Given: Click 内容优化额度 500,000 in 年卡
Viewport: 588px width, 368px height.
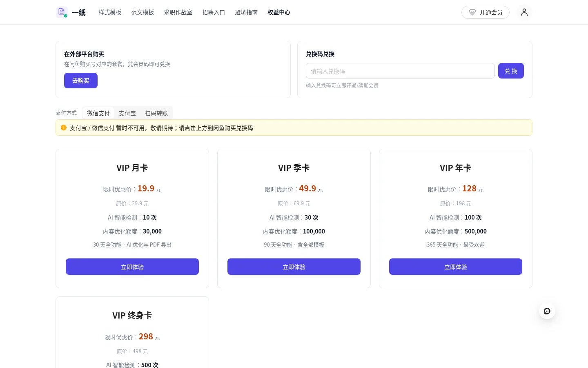Looking at the screenshot, I should pyautogui.click(x=456, y=231).
